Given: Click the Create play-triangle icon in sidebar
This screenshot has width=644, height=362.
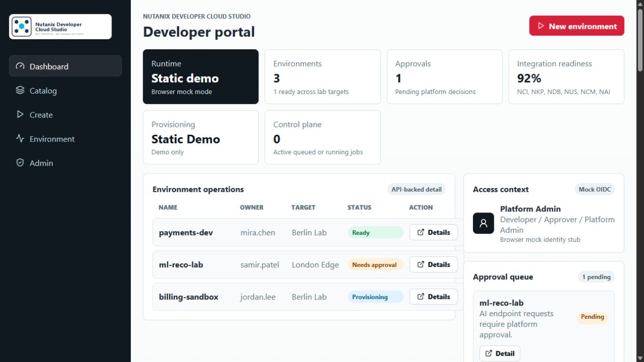Looking at the screenshot, I should tap(20, 114).
